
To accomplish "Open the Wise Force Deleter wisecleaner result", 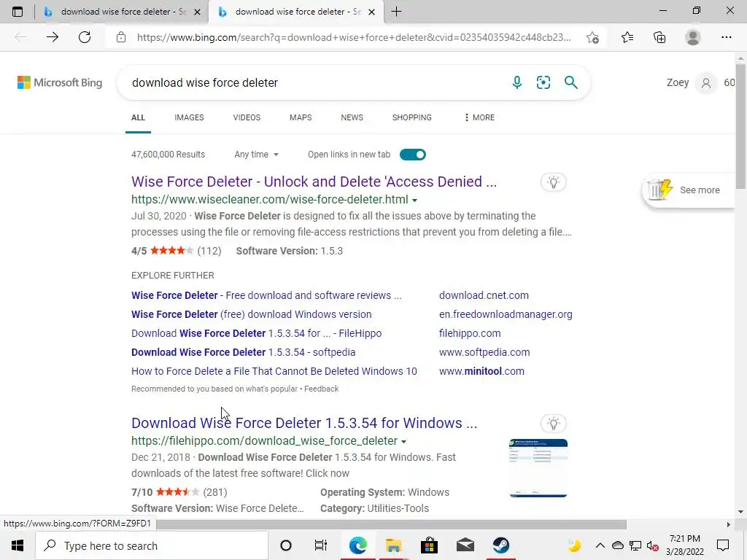I will [x=314, y=182].
